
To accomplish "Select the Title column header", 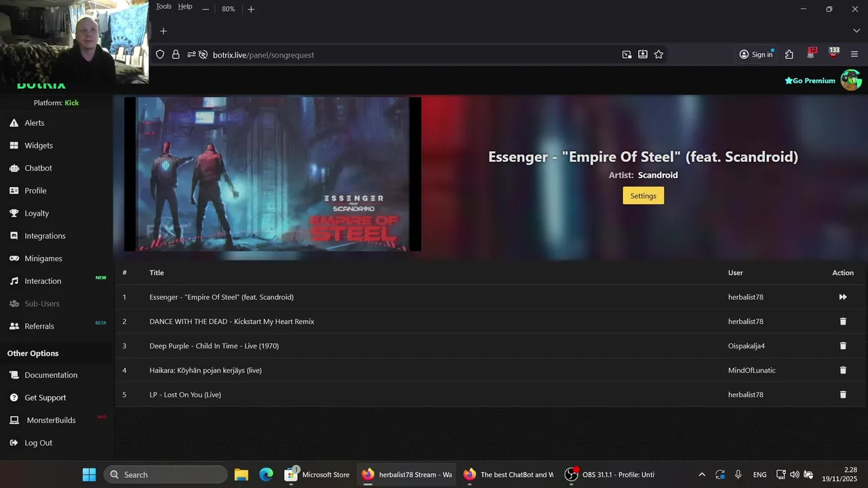I will 157,272.
